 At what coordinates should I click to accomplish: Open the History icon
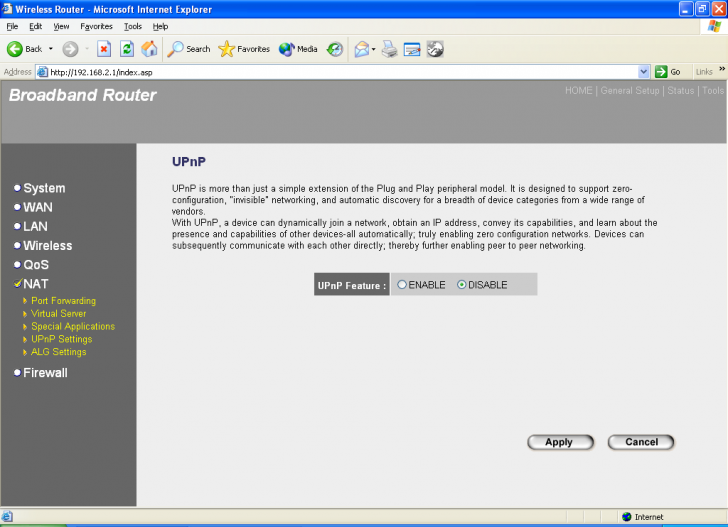tap(335, 49)
